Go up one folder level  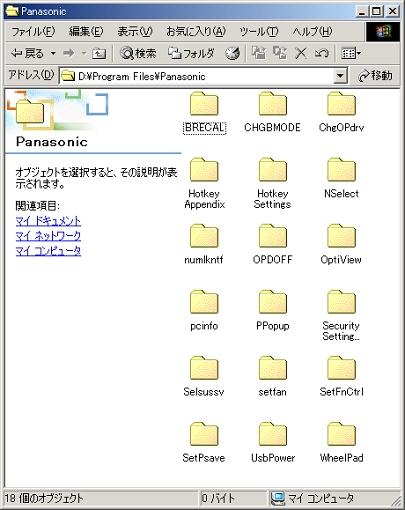coord(99,53)
